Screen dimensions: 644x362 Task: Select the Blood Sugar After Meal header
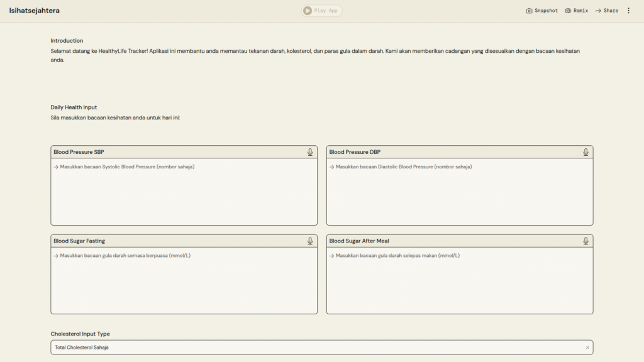tap(359, 241)
